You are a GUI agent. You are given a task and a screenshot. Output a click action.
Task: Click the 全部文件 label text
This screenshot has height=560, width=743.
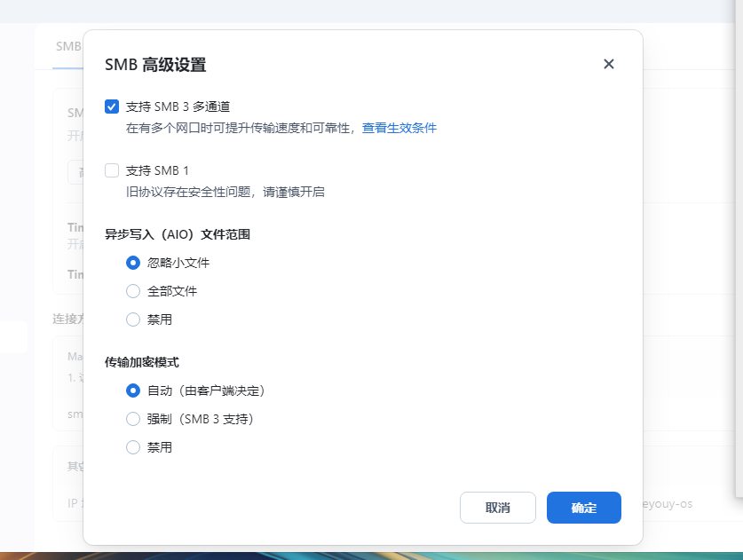pyautogui.click(x=172, y=291)
